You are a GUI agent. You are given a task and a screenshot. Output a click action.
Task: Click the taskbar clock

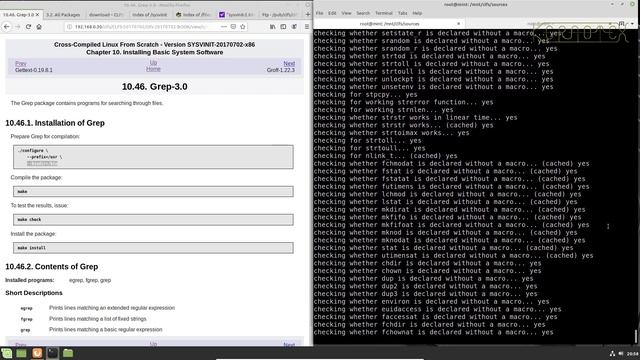pyautogui.click(x=633, y=353)
